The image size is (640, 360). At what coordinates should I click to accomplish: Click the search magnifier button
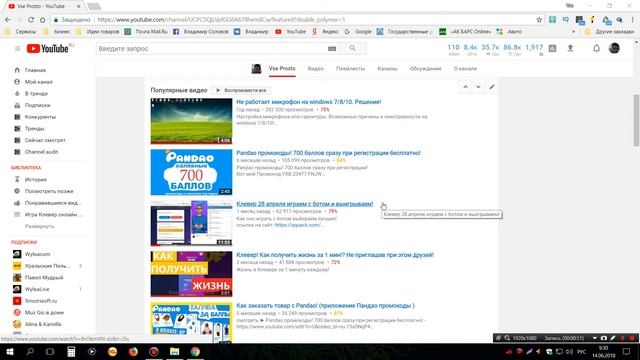353,48
